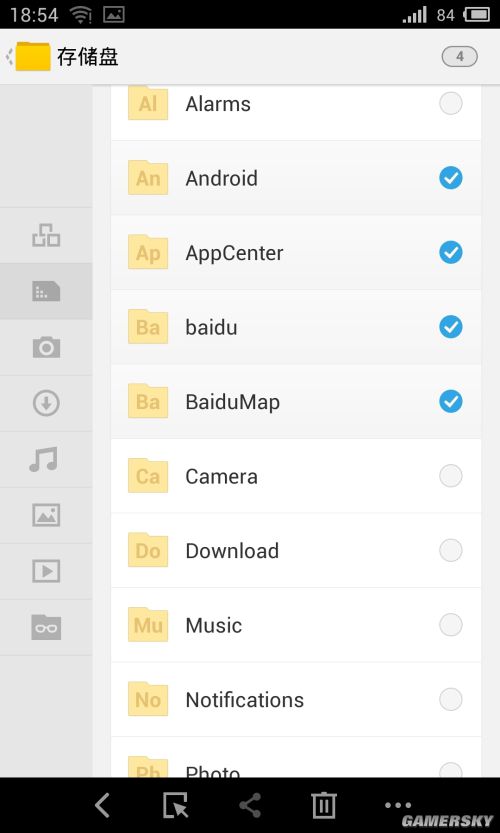This screenshot has width=500, height=833.
Task: Uncheck the BaiduMap folder checkbox
Action: click(451, 402)
